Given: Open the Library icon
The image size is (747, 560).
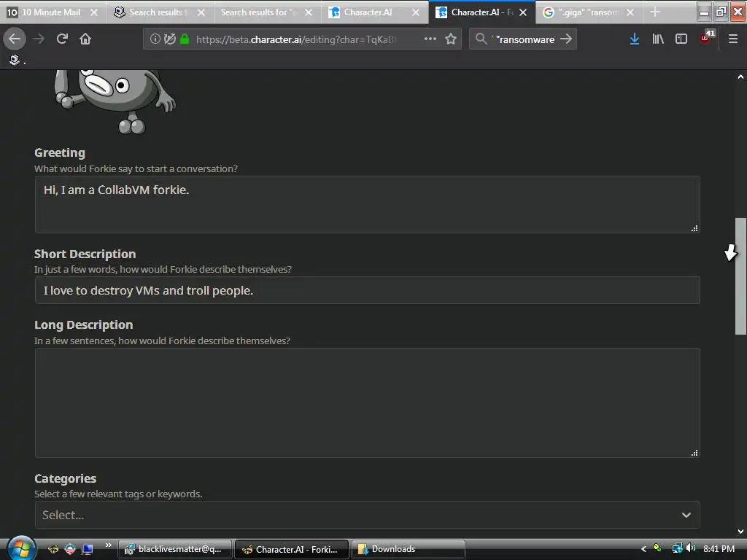Looking at the screenshot, I should coord(658,39).
